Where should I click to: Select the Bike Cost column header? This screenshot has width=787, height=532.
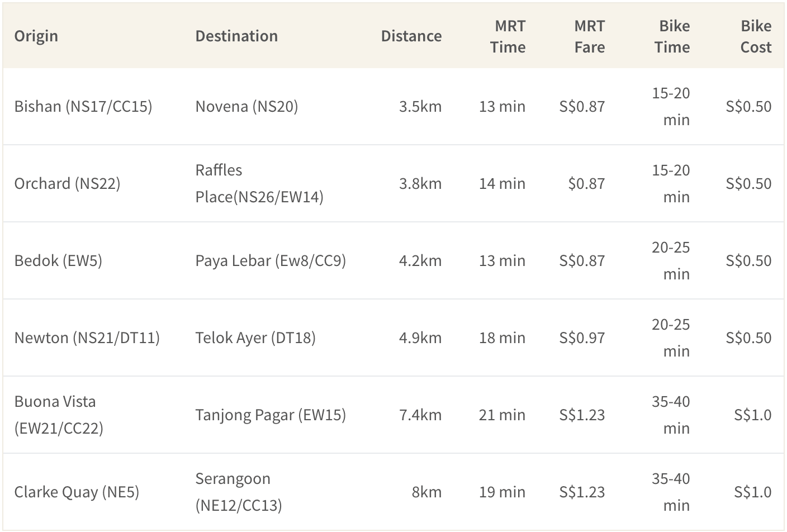pos(756,36)
